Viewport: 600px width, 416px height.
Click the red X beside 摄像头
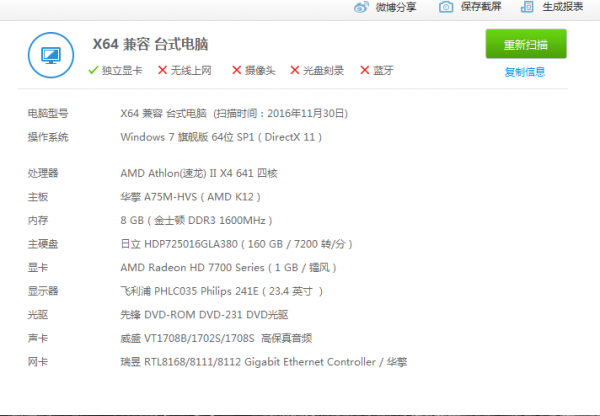coord(237,70)
